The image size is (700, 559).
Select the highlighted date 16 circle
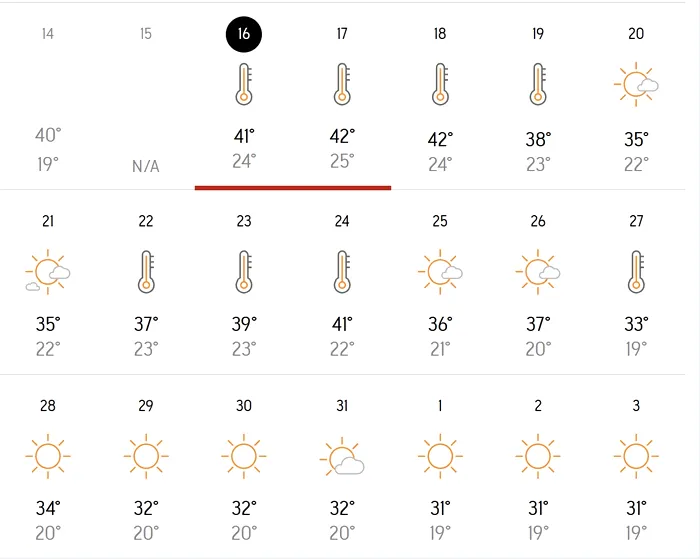pyautogui.click(x=243, y=34)
